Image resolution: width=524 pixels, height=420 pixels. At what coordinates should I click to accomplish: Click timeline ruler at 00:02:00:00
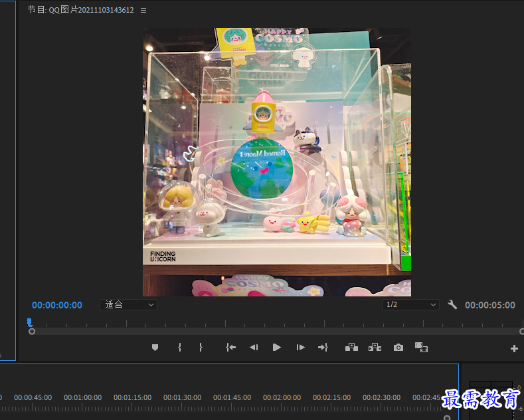tap(282, 397)
